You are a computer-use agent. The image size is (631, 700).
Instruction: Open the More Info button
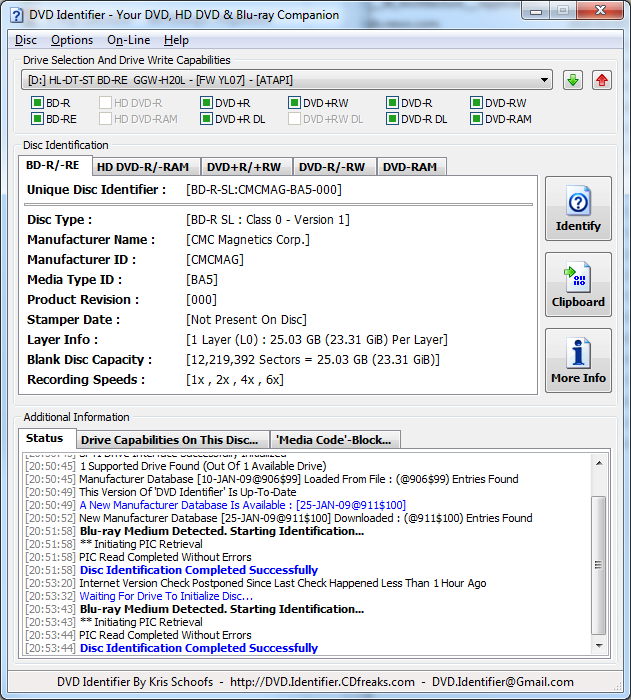(x=578, y=361)
